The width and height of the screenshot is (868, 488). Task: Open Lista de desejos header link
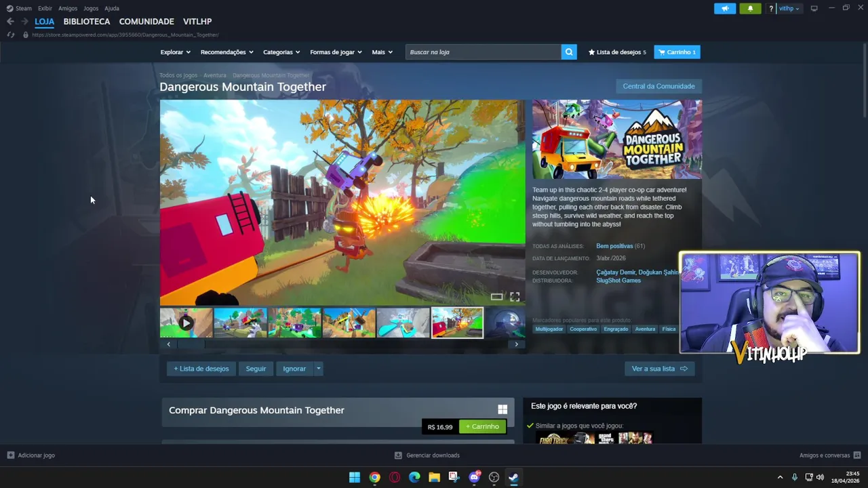pos(617,52)
